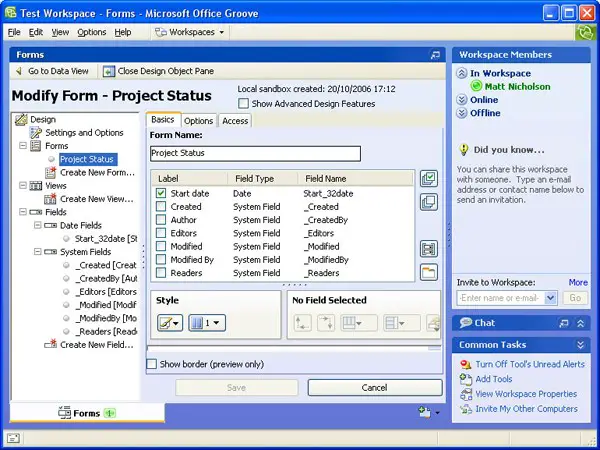The width and height of the screenshot is (600, 450).
Task: Switch to the Access tab
Action: [235, 121]
